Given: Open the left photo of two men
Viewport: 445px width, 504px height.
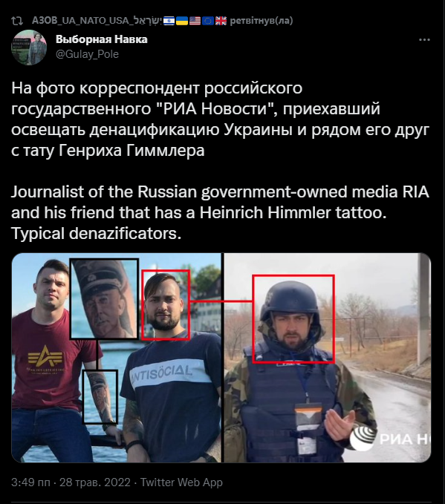Looking at the screenshot, I should pos(116,358).
